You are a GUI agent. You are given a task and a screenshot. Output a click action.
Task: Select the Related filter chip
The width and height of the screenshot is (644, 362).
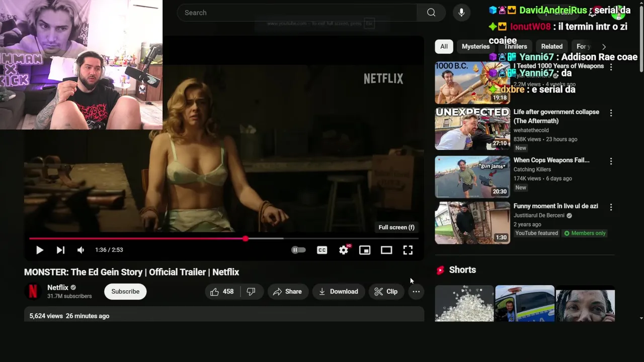(x=551, y=46)
